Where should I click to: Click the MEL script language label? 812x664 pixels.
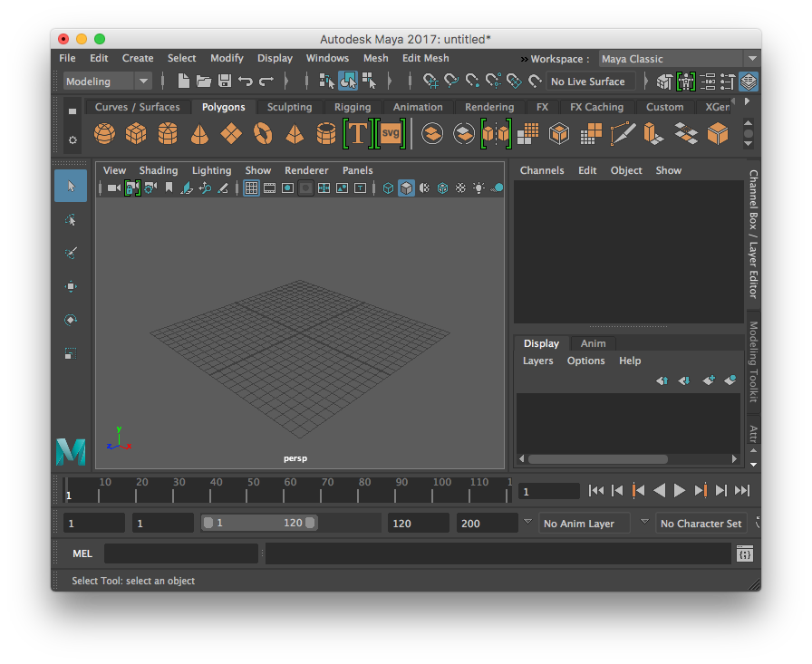click(x=82, y=553)
